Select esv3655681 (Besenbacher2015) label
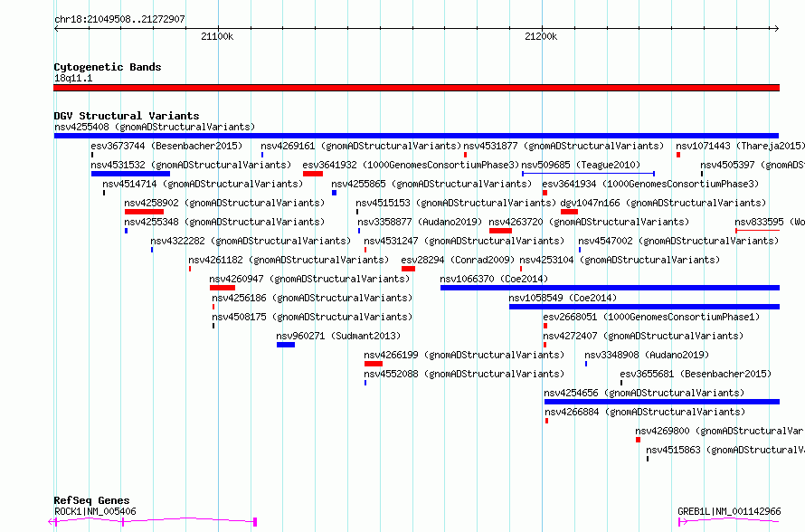 coord(696,374)
